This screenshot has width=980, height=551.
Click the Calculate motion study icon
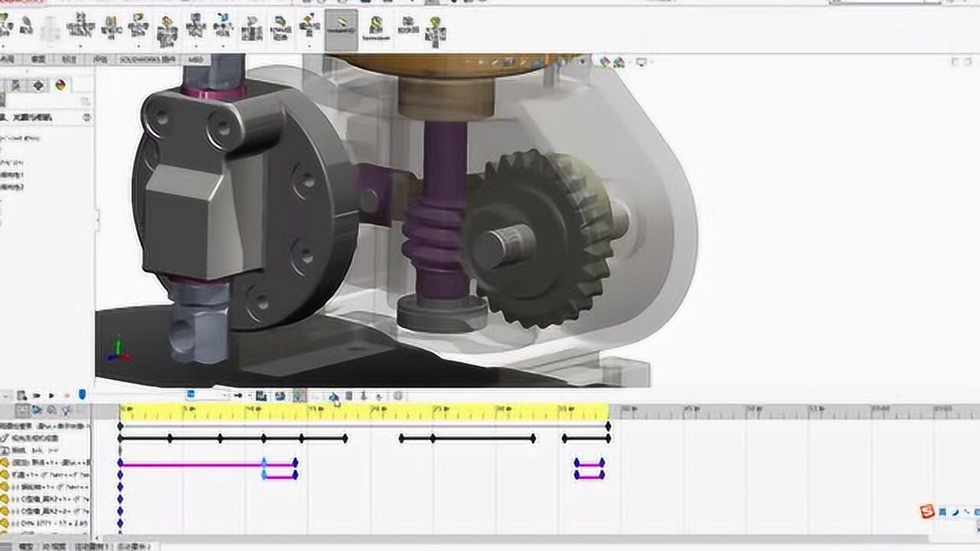coord(21,396)
